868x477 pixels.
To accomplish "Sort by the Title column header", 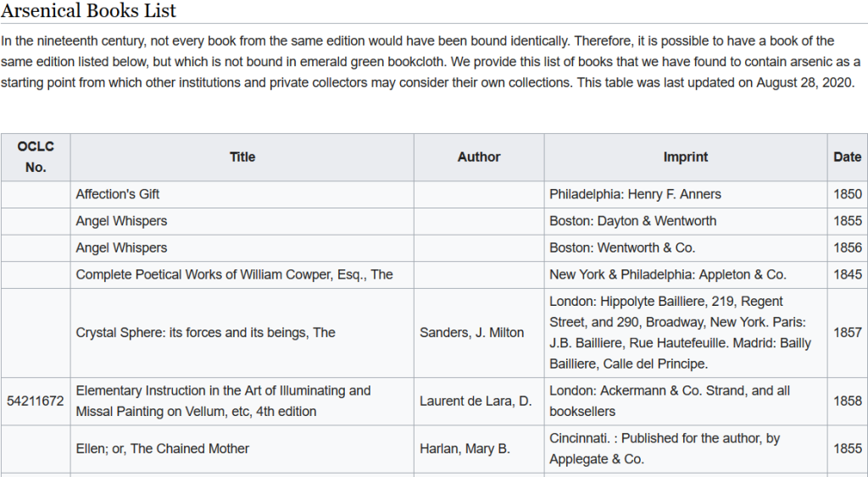I will pos(242,157).
